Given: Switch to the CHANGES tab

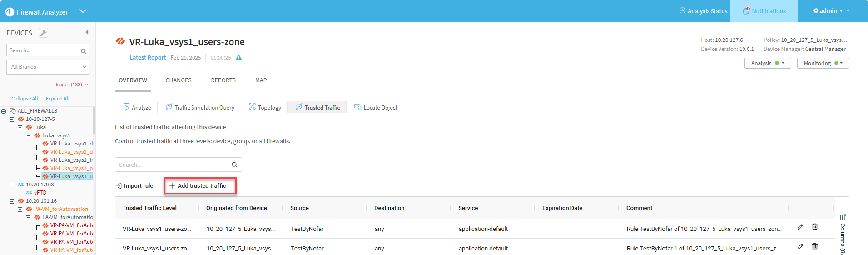Looking at the screenshot, I should pos(178,80).
